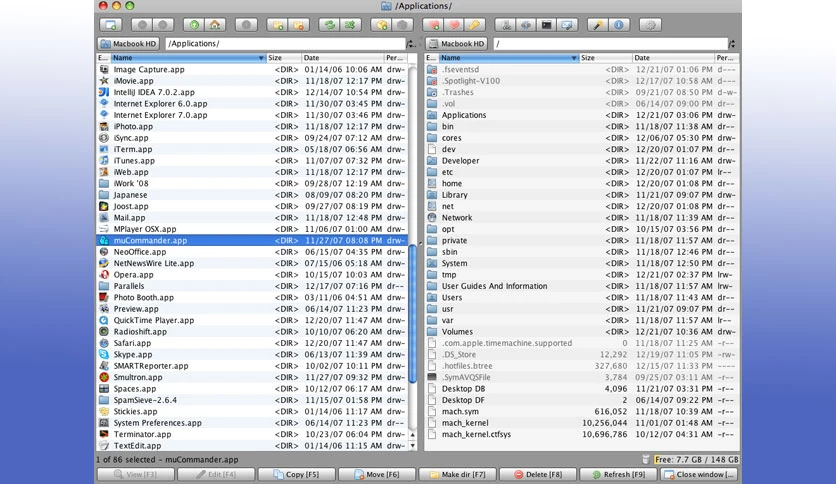The width and height of the screenshot is (836, 484).
Task: Open Run command with the terminal icon
Action: tap(546, 25)
